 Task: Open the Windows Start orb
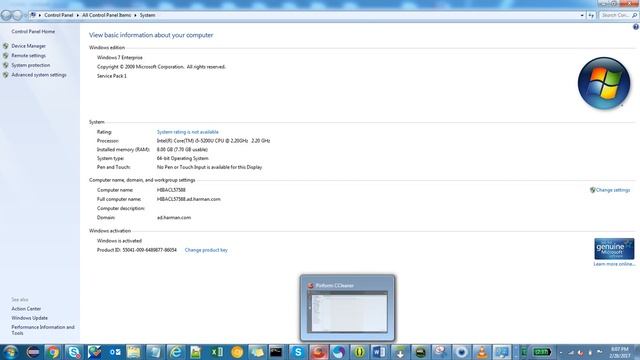10,352
